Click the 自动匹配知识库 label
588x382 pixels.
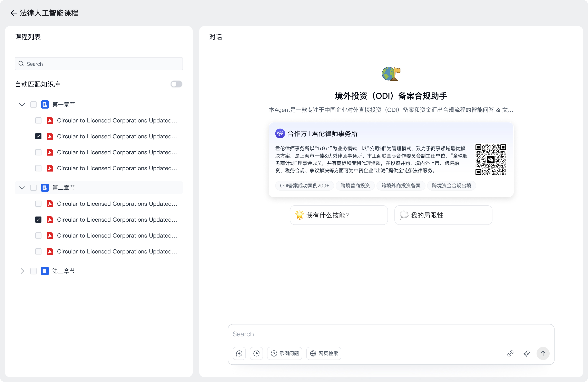click(x=38, y=84)
